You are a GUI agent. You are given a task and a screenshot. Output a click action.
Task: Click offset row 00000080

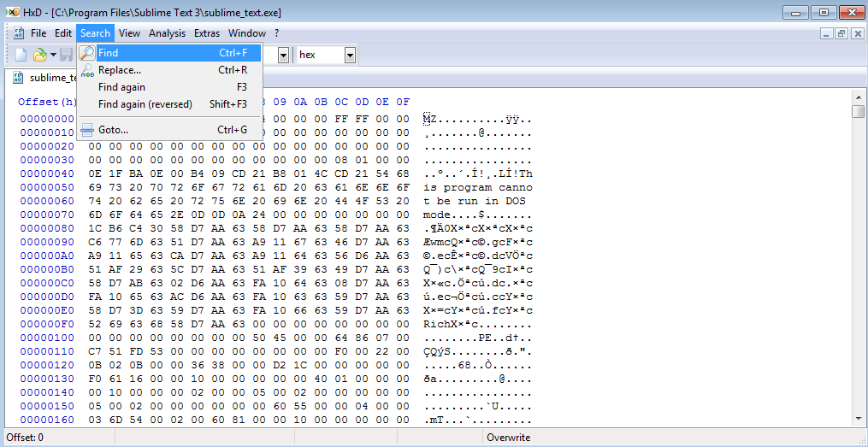pos(47,228)
